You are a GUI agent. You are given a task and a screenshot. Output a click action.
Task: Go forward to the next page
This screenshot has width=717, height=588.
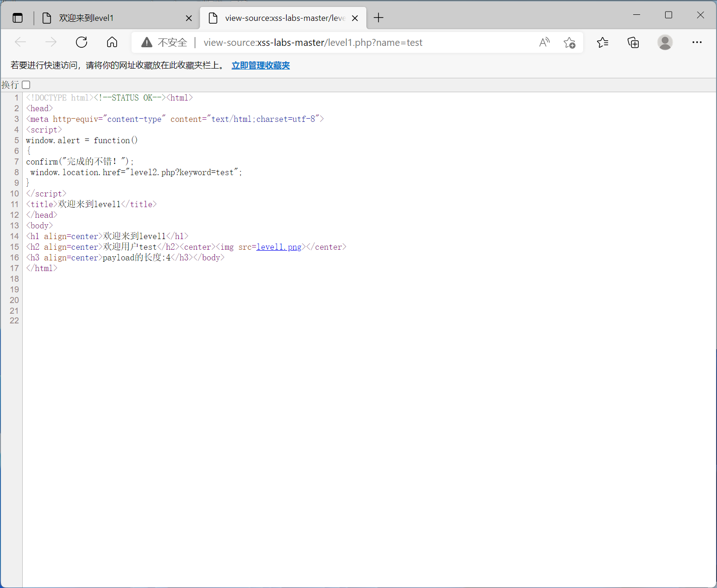coord(51,43)
